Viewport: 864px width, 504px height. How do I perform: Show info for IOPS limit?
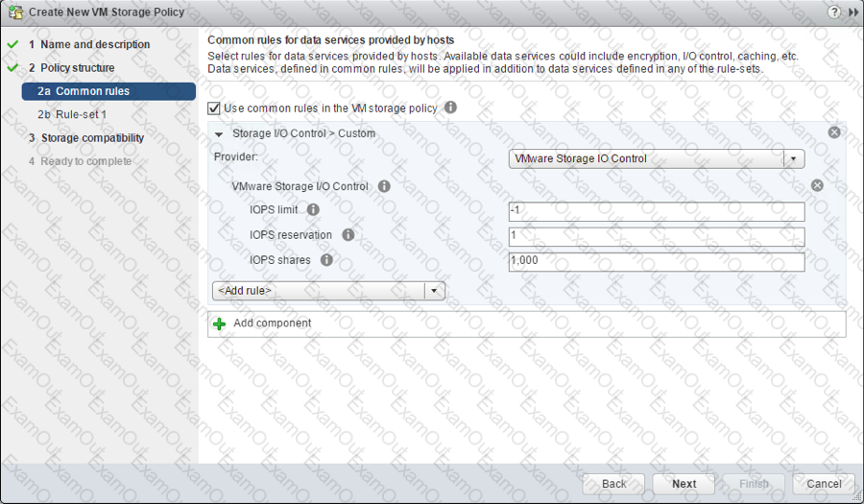[313, 209]
